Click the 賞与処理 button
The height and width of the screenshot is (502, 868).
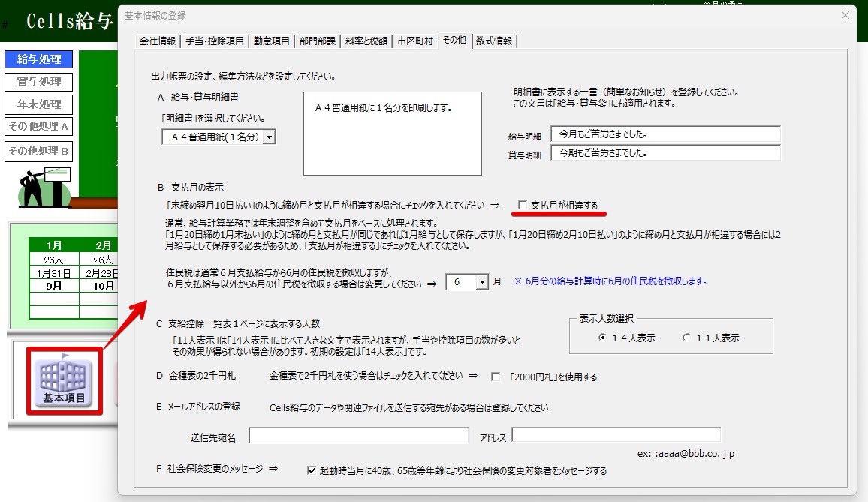(x=39, y=82)
